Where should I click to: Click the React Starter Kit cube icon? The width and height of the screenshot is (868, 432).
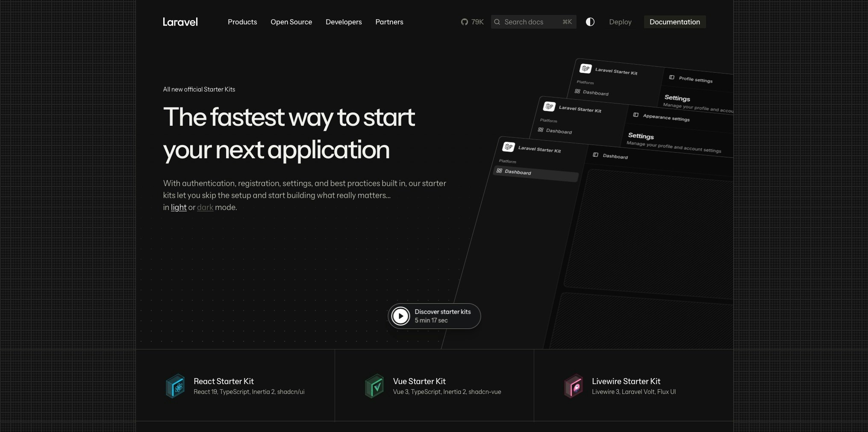pos(175,386)
